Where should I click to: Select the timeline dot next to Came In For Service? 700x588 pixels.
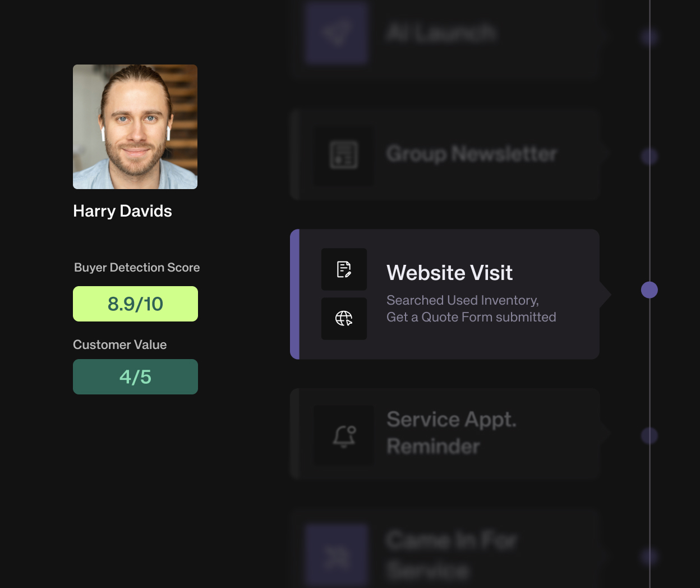649,557
